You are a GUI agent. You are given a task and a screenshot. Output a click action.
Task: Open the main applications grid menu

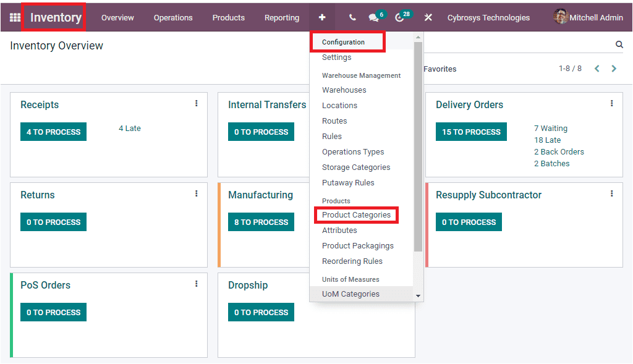click(x=14, y=17)
